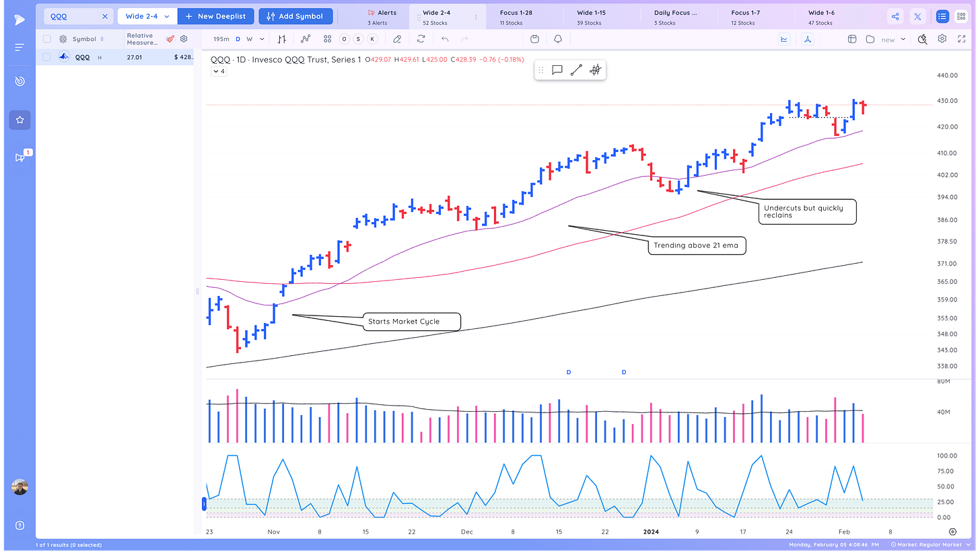Open chart settings gear in toolbar
The image size is (980, 551).
(942, 39)
